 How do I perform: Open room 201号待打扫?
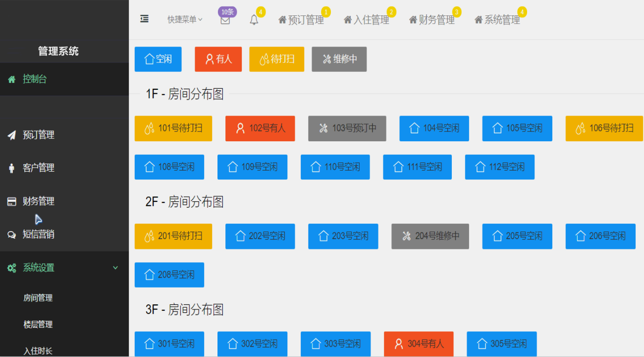[173, 236]
